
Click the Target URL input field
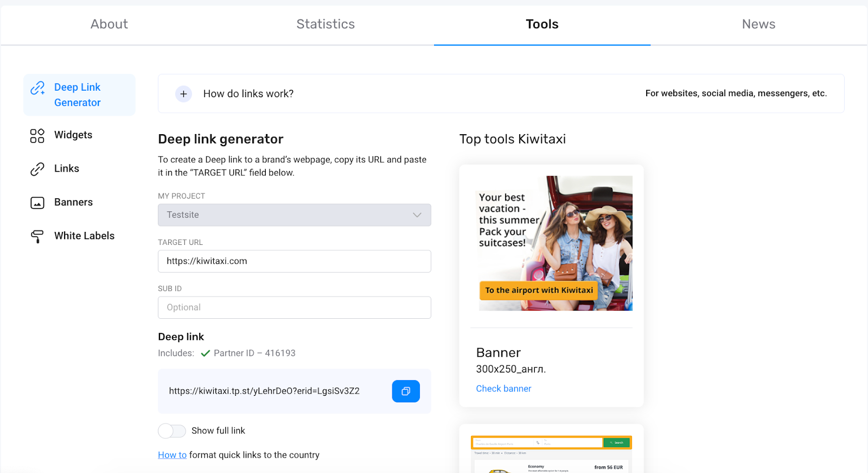click(x=295, y=261)
